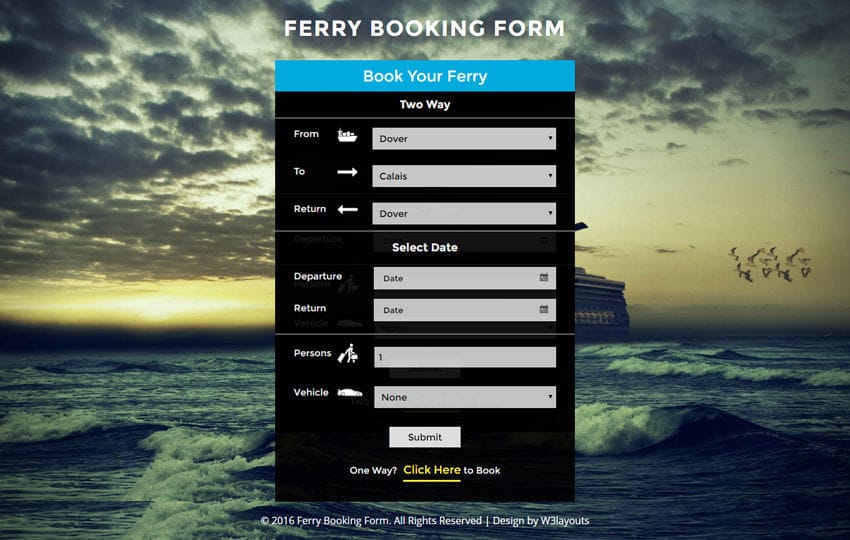Screen dimensions: 850x540
Task: Expand the Return port dropdown showing Dover
Action: click(464, 214)
